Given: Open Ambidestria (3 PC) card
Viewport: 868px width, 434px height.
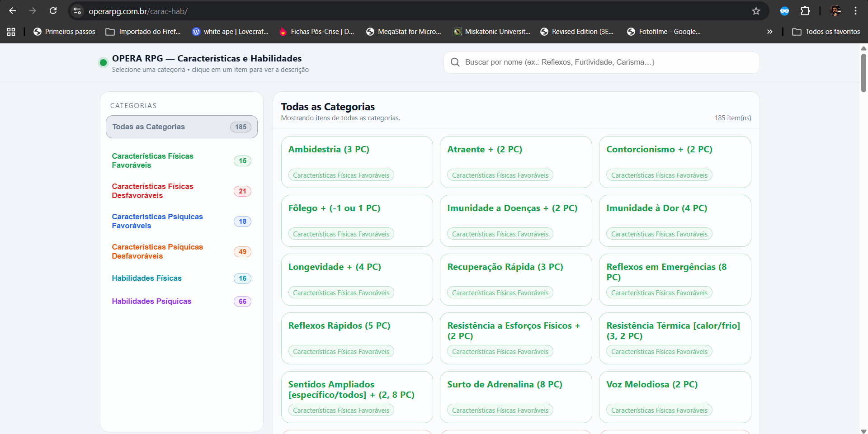Looking at the screenshot, I should coord(357,162).
